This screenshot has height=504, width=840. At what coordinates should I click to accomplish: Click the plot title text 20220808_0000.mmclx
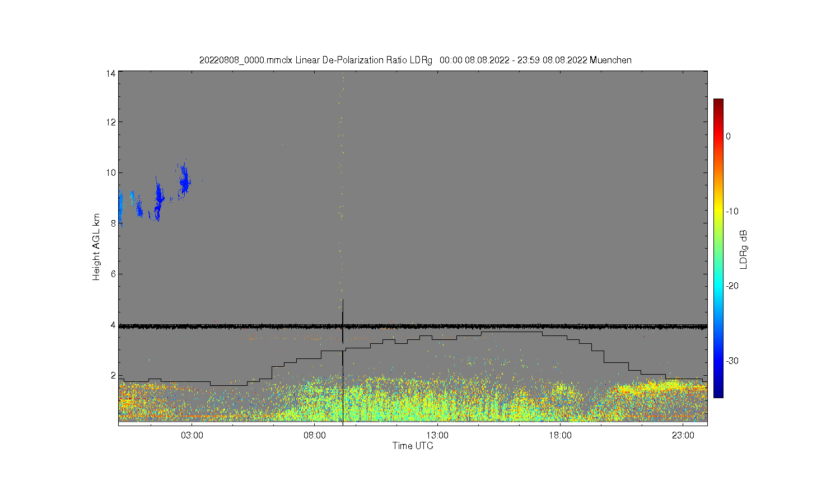pos(246,60)
